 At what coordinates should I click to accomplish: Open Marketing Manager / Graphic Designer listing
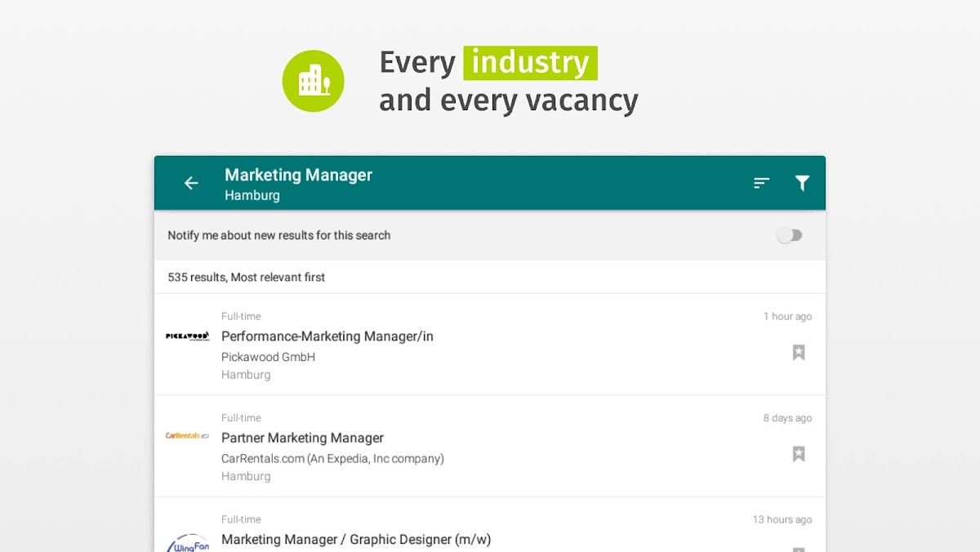point(356,540)
